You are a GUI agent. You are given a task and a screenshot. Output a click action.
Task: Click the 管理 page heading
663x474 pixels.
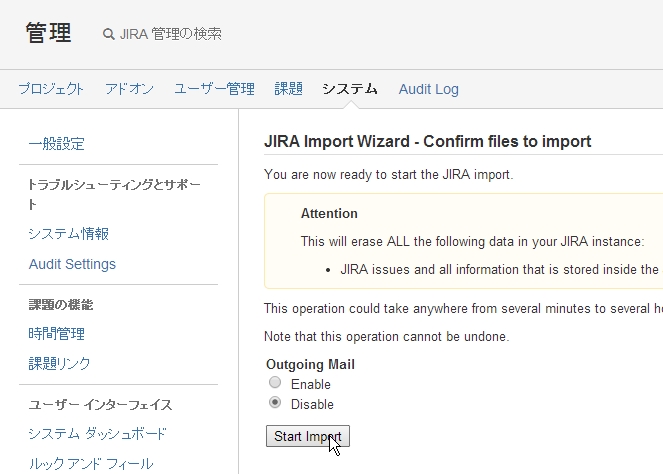(x=48, y=33)
